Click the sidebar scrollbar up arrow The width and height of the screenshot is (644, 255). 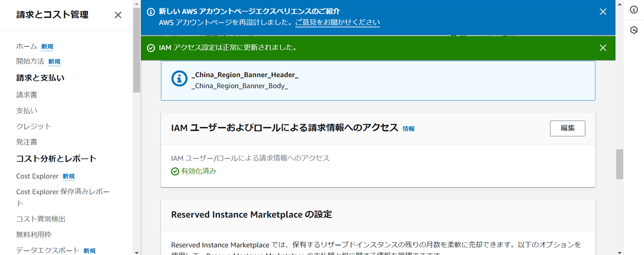137,4
